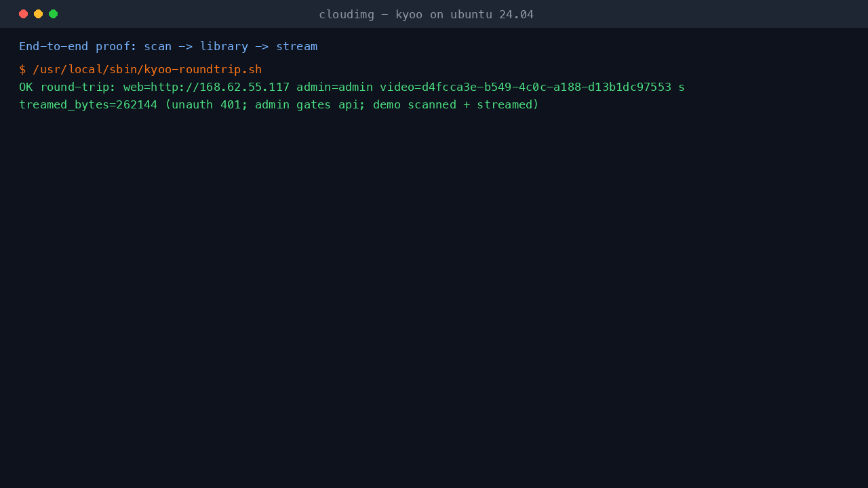Click the '(unauth 401;' output text

coord(206,104)
